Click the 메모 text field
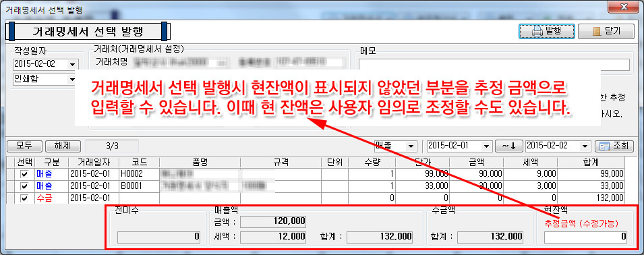 pos(494,65)
